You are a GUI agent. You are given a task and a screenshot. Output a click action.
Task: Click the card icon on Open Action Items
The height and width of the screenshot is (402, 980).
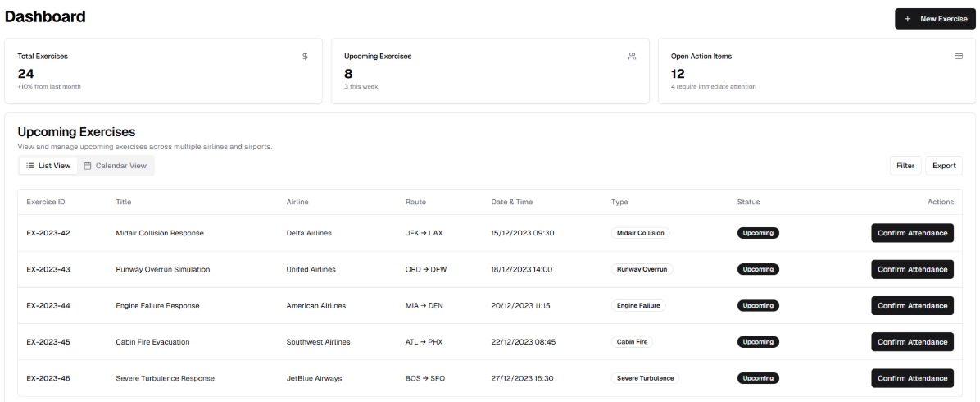pos(959,56)
